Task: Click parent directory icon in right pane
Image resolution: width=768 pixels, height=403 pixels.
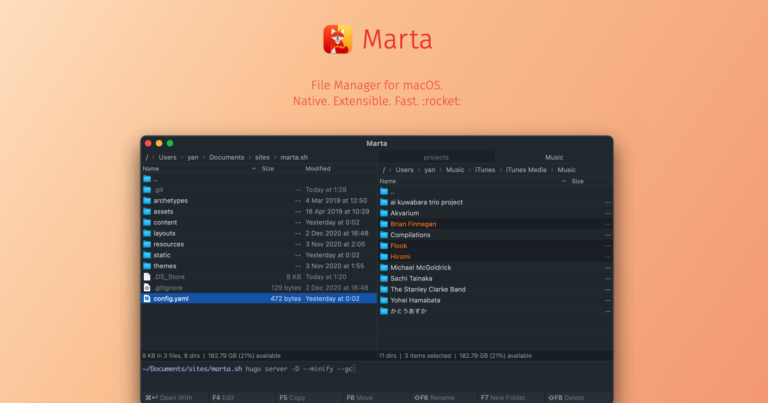Action: click(x=384, y=191)
